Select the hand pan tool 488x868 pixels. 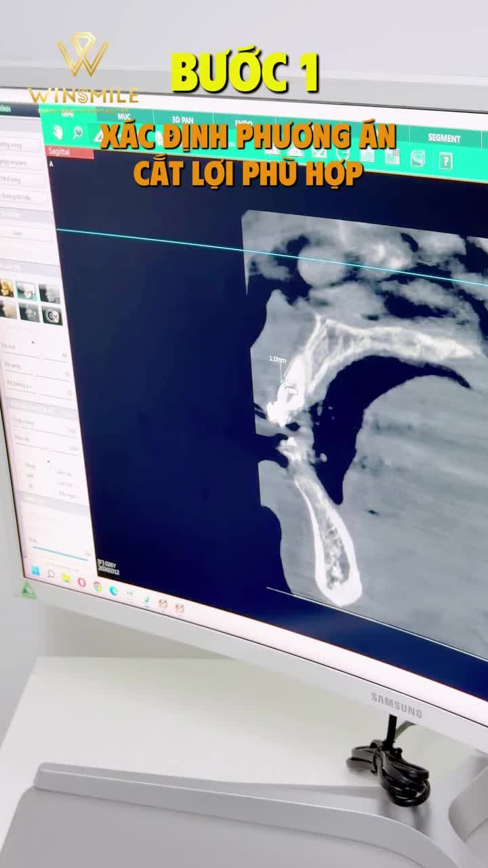[58, 132]
